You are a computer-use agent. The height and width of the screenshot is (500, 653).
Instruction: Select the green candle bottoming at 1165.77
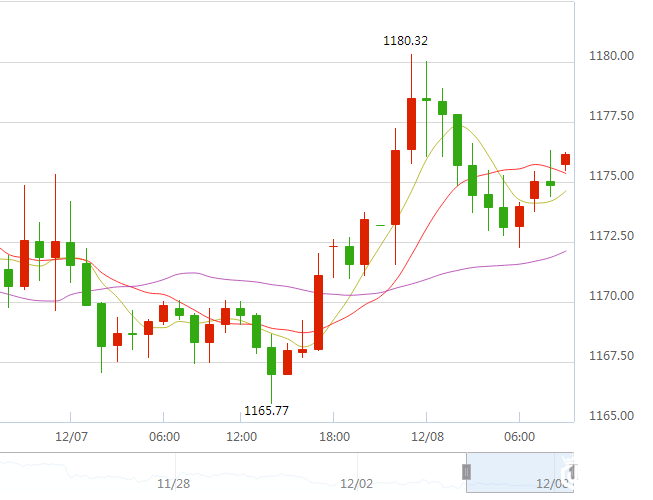tap(271, 360)
